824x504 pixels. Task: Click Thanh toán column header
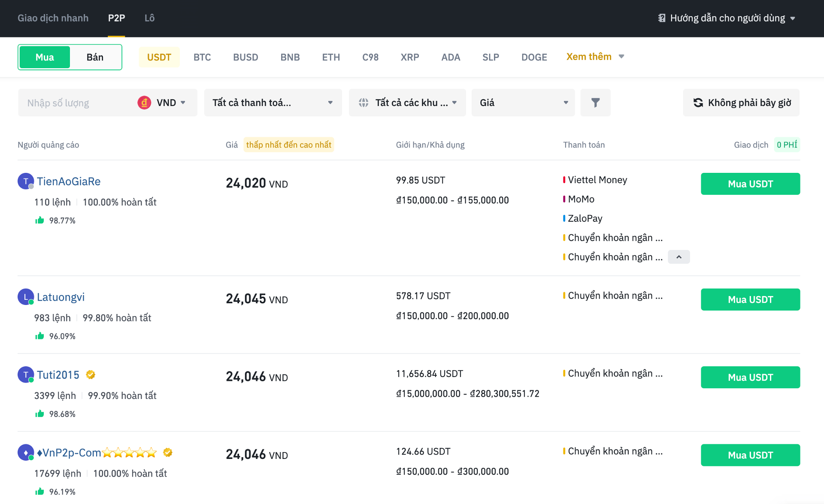pos(584,145)
